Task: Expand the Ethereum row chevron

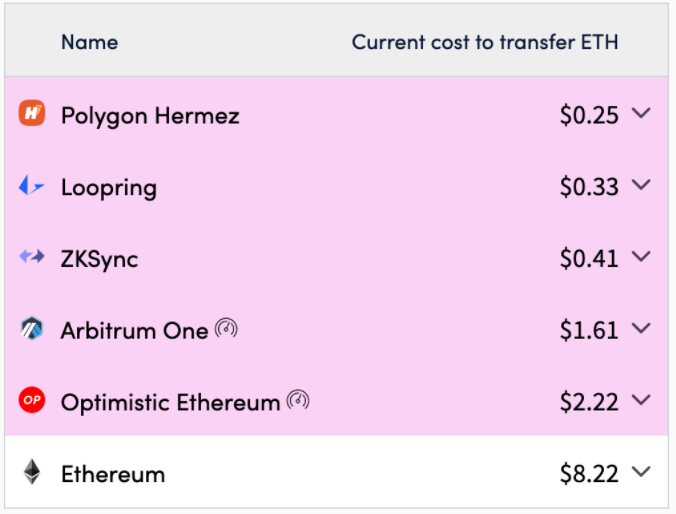Action: click(x=641, y=472)
